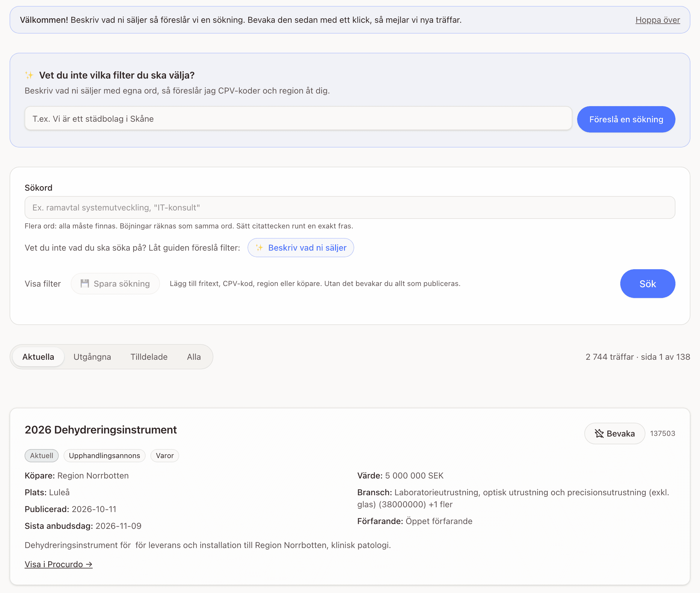
Task: Click procedure 'Öppet förfarande'
Action: 439,521
